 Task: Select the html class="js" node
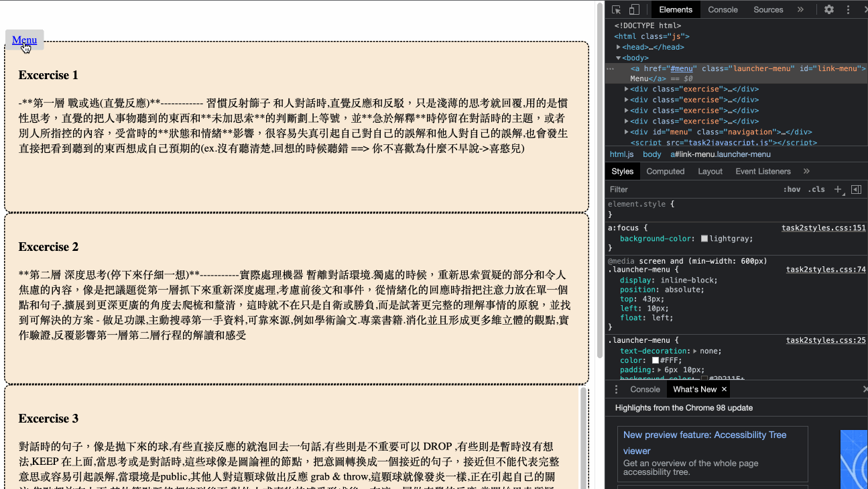coord(652,36)
